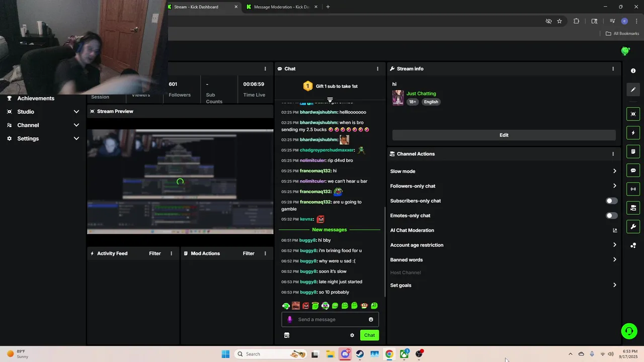Click the New messages divider in chat
This screenshot has height=362, width=644.
click(x=330, y=230)
